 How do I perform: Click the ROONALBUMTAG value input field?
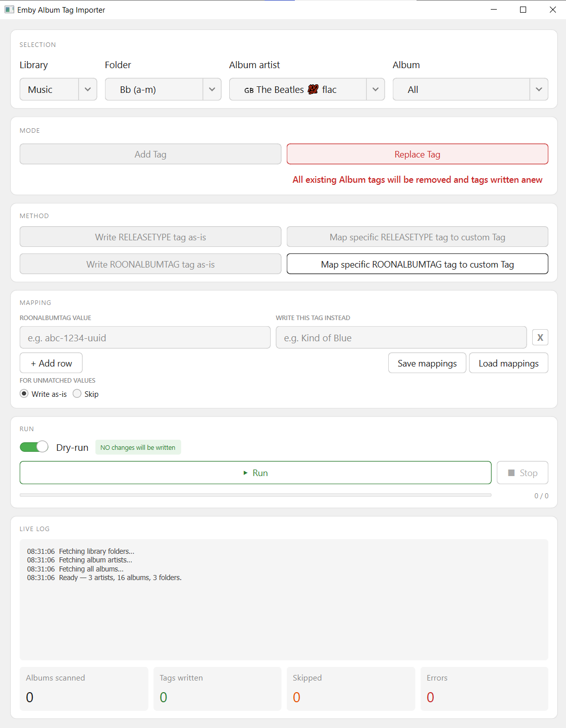145,338
